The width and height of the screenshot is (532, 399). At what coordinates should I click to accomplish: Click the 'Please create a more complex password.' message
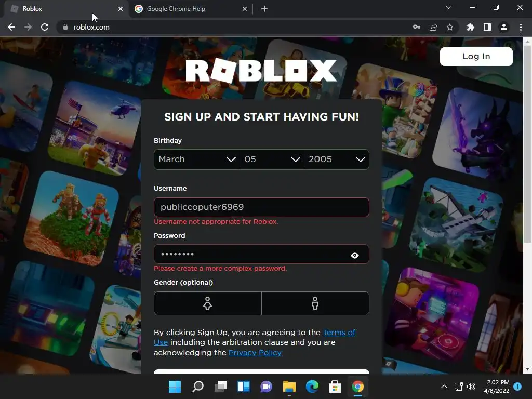[220, 269]
